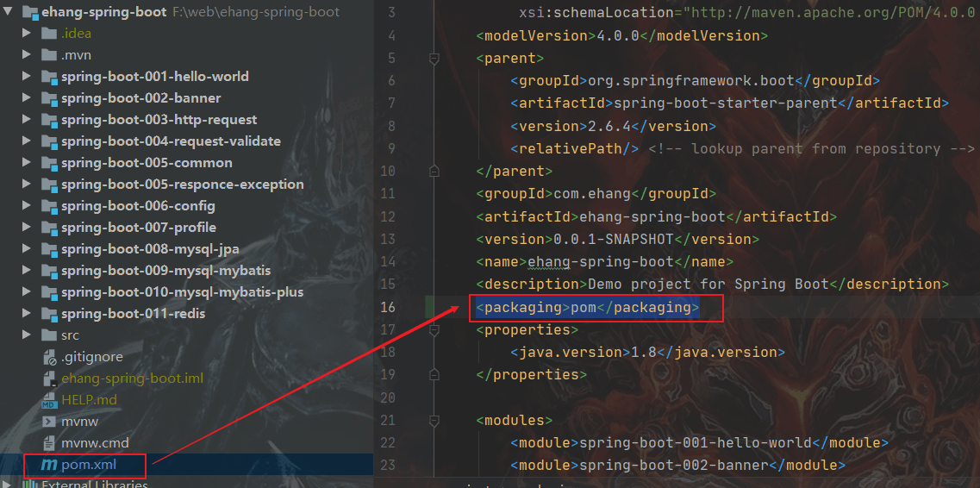Click the .gitignore file icon

point(49,358)
